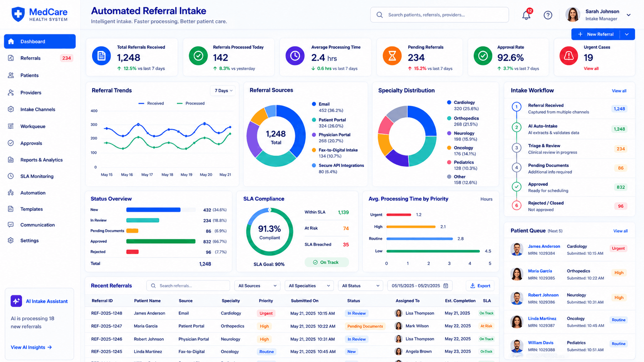
Task: Click Linda Martinez's avatar in Patient Queue
Action: tap(517, 322)
